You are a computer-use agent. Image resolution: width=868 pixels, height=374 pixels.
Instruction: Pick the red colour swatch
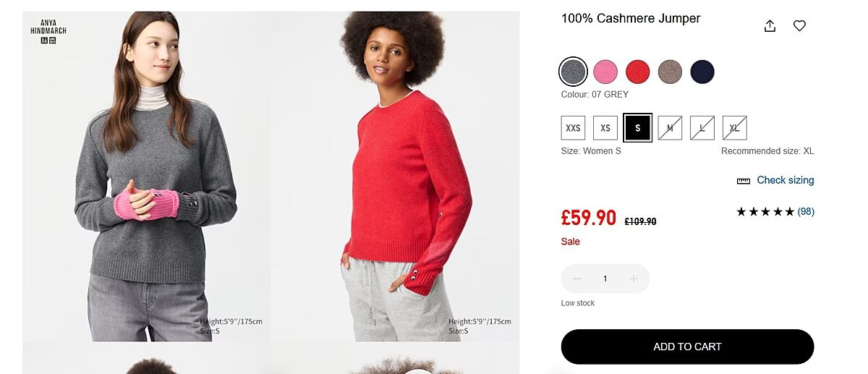click(638, 72)
